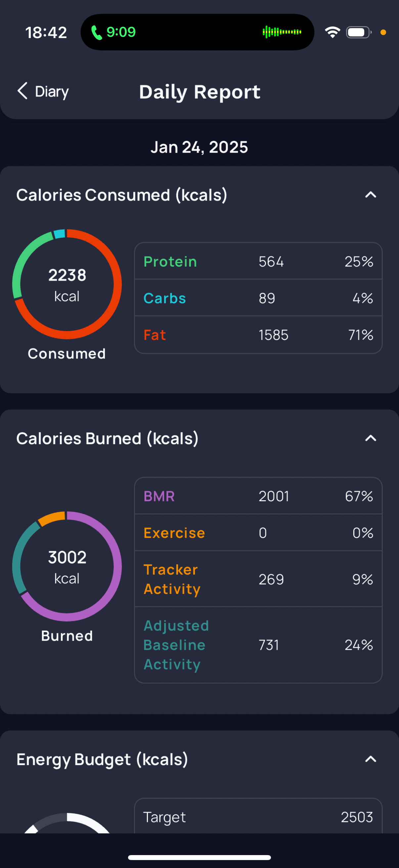399x868 pixels.
Task: Tap the BMR calories row
Action: [x=258, y=496]
